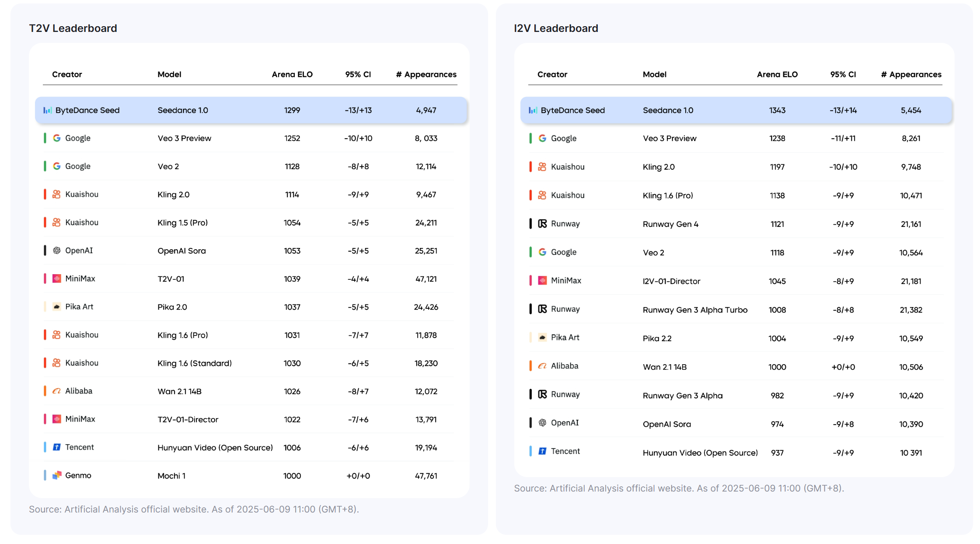Viewport: 980px width, 544px height.
Task: Click the Model column header in T2V table
Action: (x=169, y=74)
